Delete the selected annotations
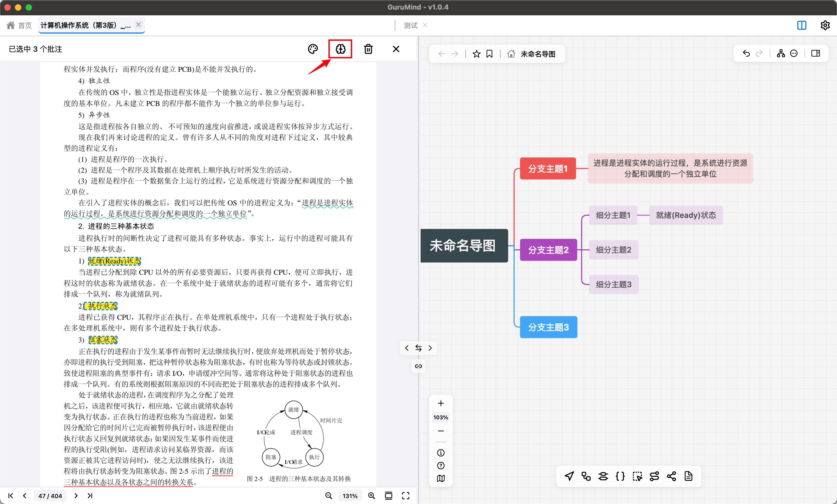Image resolution: width=837 pixels, height=504 pixels. [369, 49]
